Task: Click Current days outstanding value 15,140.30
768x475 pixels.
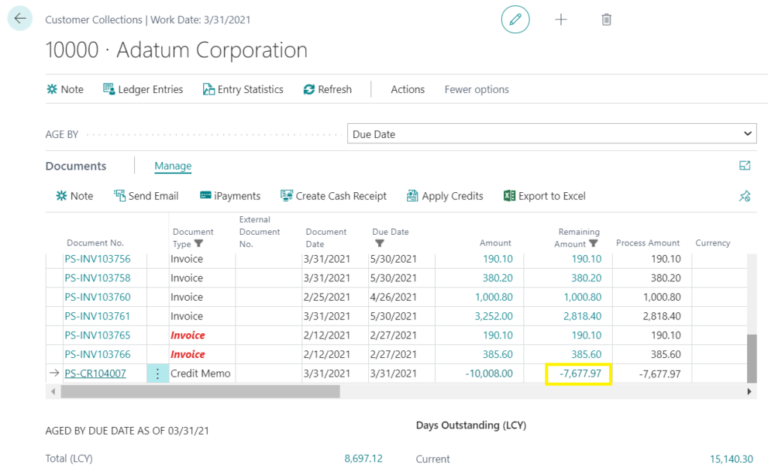Action: pos(731,459)
